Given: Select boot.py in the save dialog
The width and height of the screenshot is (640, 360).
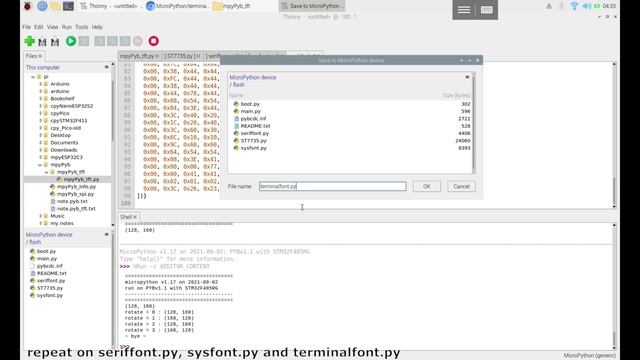Looking at the screenshot, I should [250, 104].
